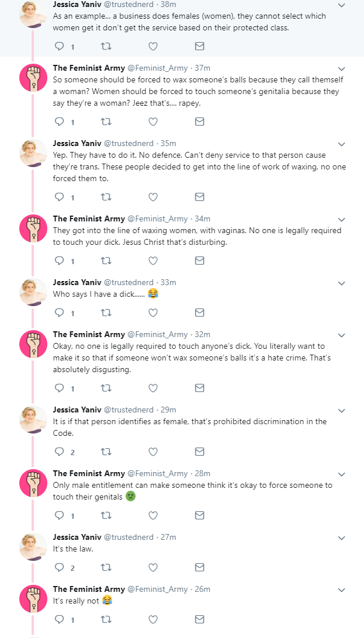The image size is (364, 638).
Task: Send the 33m tweet via direct message
Action: click(x=199, y=313)
